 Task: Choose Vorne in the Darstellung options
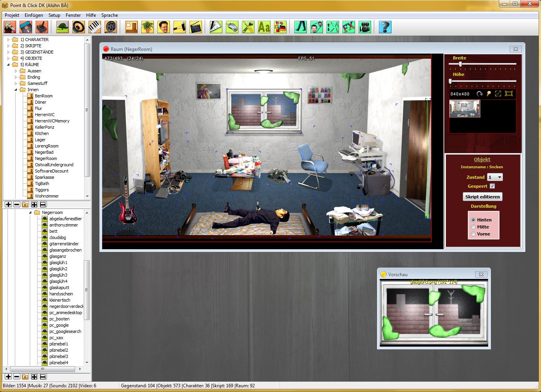coord(473,234)
